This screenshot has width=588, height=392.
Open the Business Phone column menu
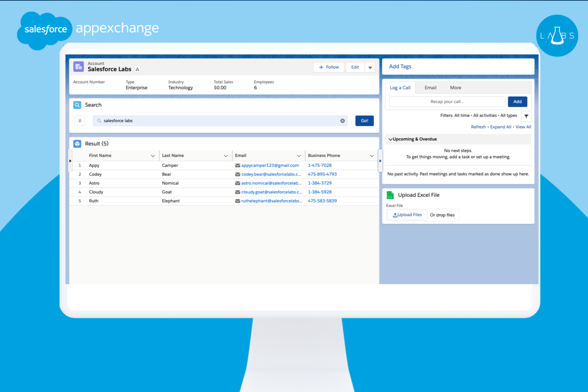pos(372,156)
